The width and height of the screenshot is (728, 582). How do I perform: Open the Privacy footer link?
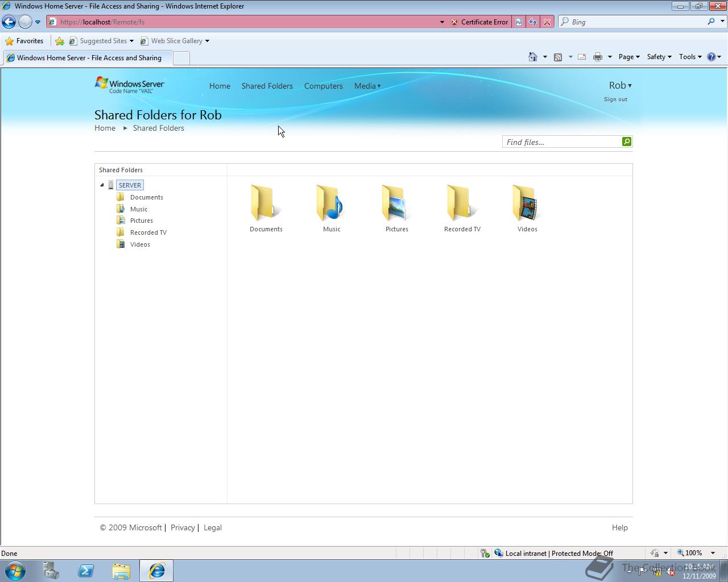[x=183, y=527]
